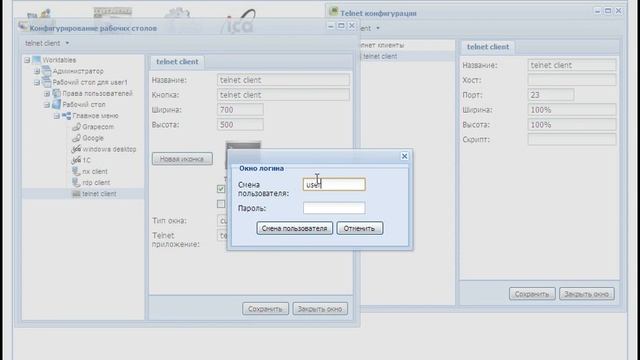The width and height of the screenshot is (640, 360).
Task: Select the telnet client tree row
Action: 83,194
